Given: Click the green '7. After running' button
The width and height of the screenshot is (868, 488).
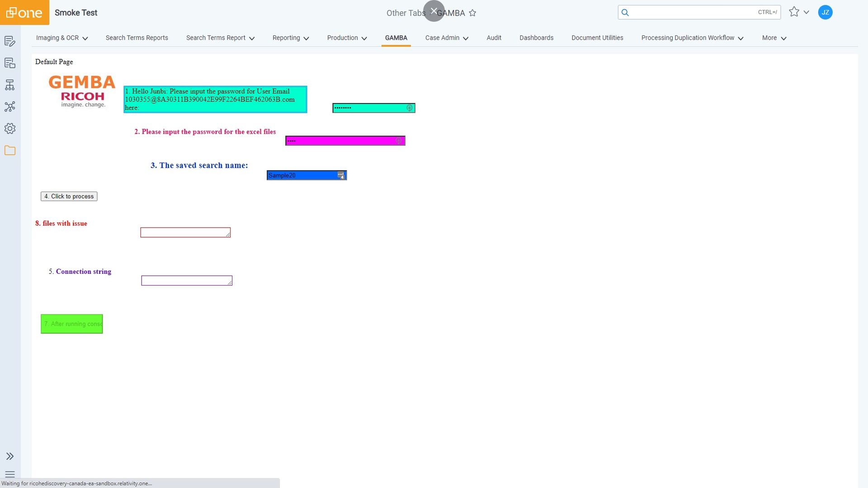Looking at the screenshot, I should coord(71,324).
